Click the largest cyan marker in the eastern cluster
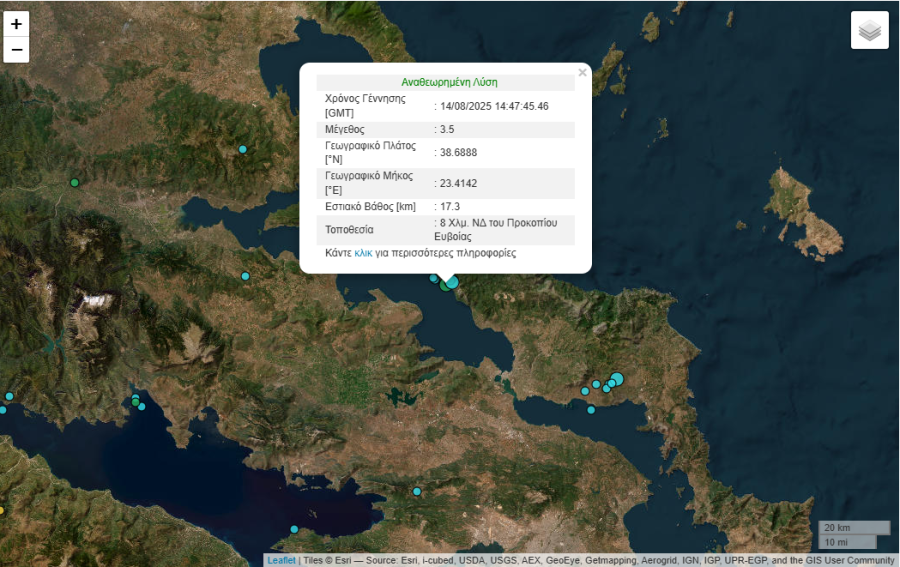900x567 pixels. (617, 378)
